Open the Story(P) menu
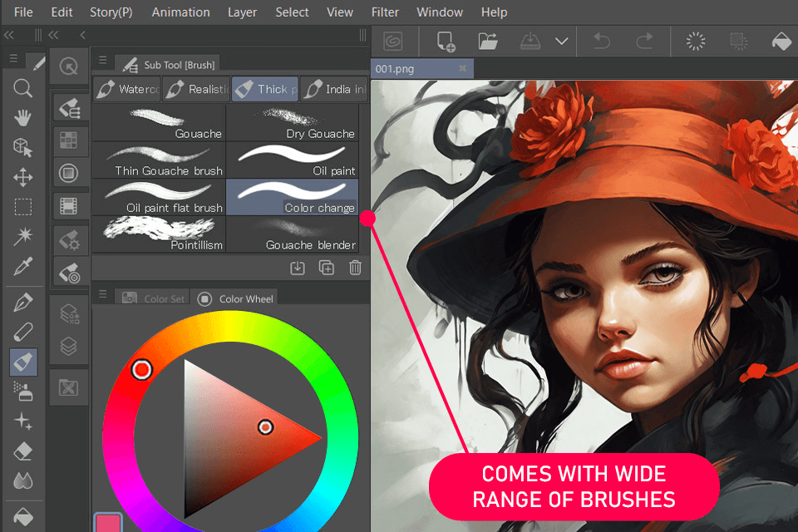Screen dimensions: 798x532 click(111, 12)
